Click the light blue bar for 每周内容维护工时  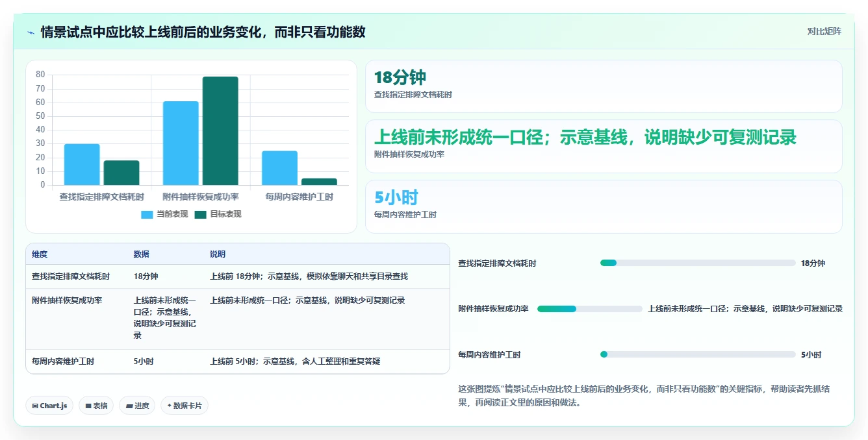[279, 168]
